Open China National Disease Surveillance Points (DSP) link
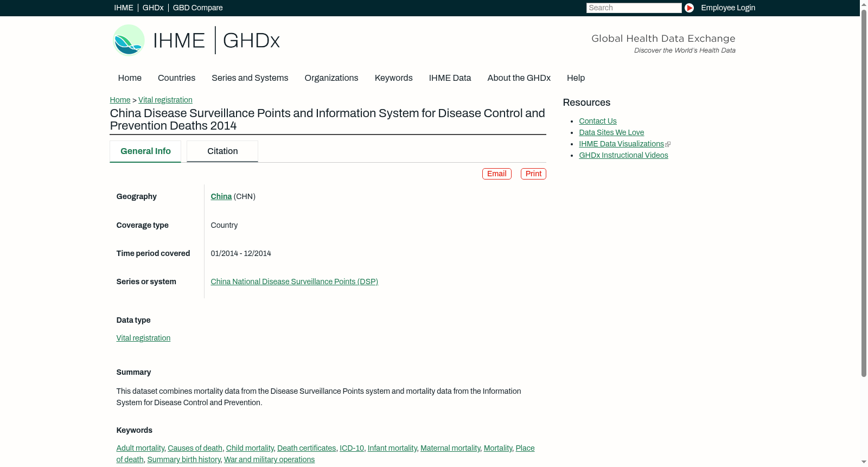 tap(295, 282)
